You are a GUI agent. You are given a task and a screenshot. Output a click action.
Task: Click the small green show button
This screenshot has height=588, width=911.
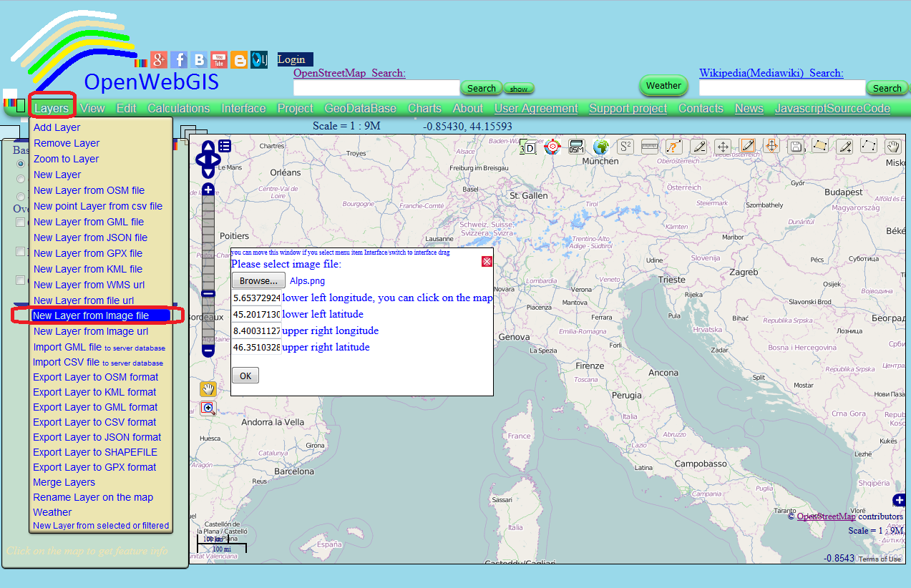tap(519, 89)
